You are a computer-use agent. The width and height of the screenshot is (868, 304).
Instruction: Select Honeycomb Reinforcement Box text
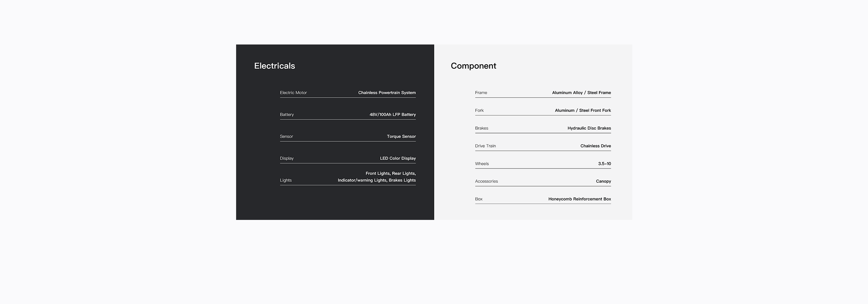[579, 199]
